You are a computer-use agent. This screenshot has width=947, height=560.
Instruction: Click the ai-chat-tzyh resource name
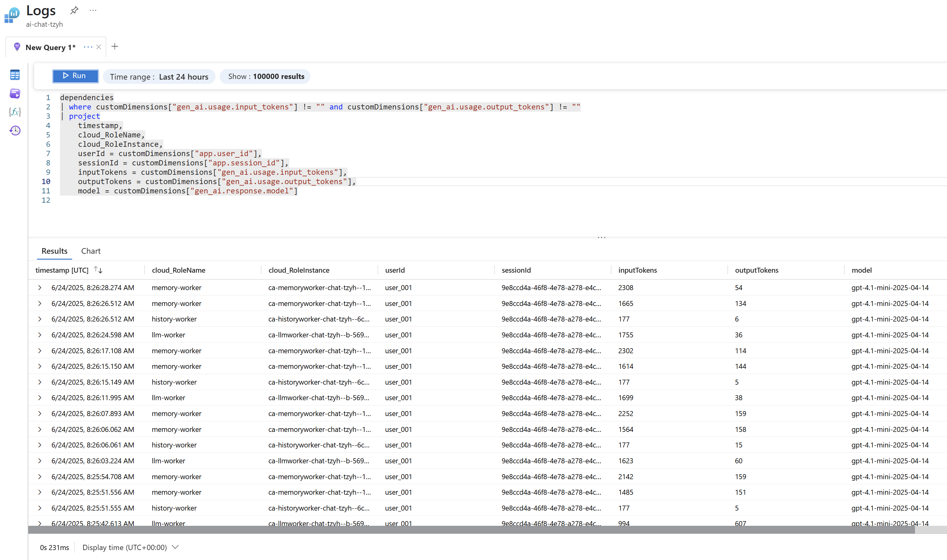click(44, 25)
